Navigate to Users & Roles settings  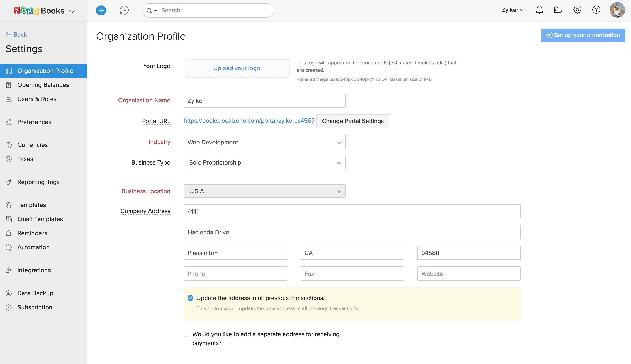click(x=37, y=99)
